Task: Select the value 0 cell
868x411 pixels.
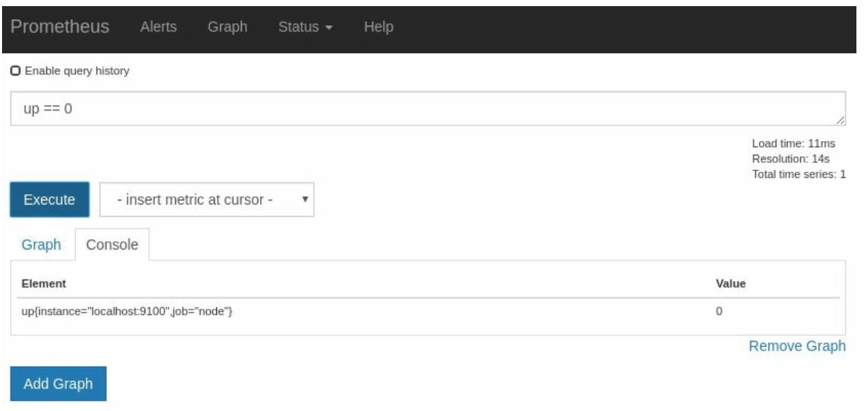Action: (719, 311)
